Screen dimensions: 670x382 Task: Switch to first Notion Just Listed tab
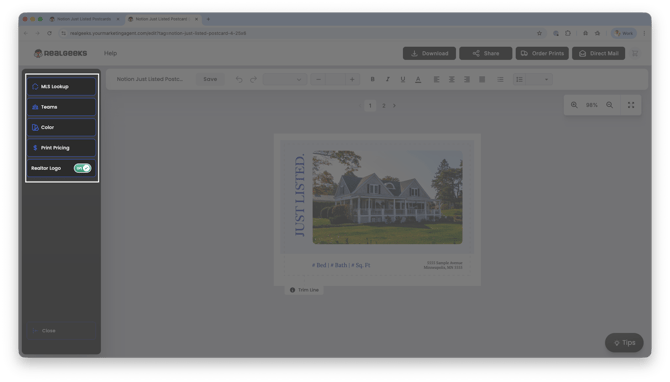tap(84, 19)
